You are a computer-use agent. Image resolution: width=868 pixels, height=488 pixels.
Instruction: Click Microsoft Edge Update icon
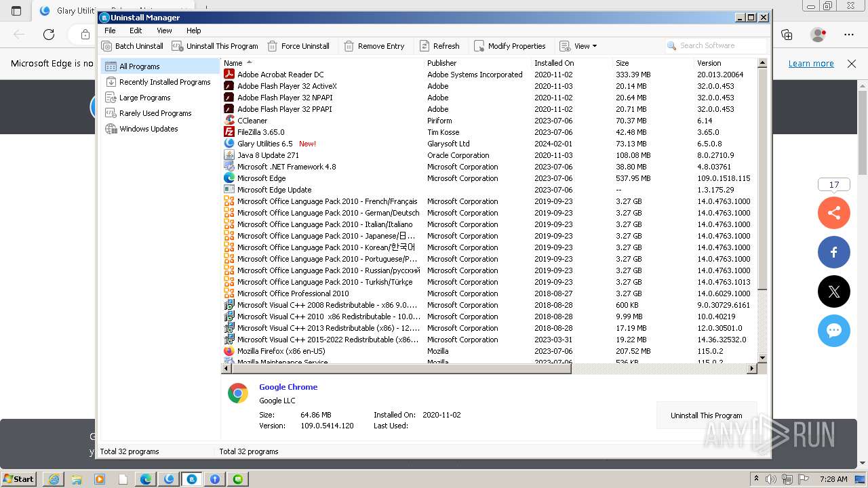click(x=229, y=190)
